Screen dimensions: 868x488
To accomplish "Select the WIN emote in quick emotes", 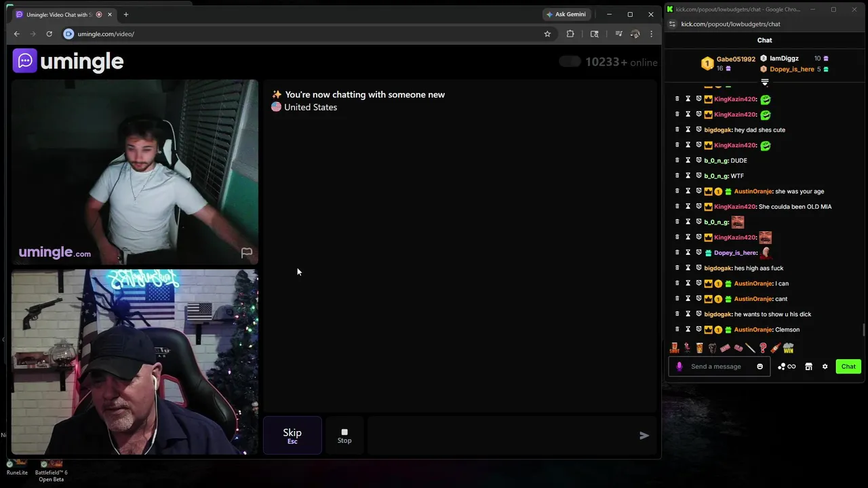I will (788, 348).
